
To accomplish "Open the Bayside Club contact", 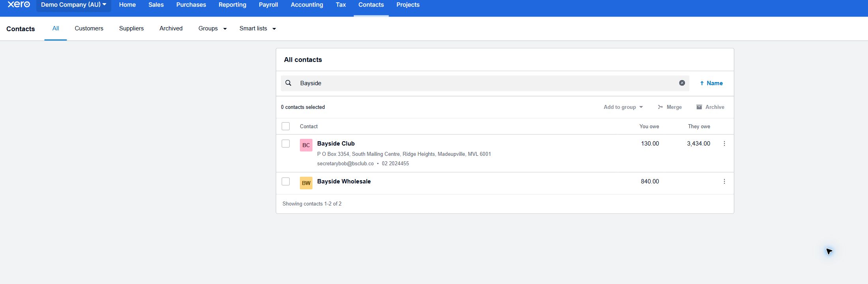I will pos(336,144).
